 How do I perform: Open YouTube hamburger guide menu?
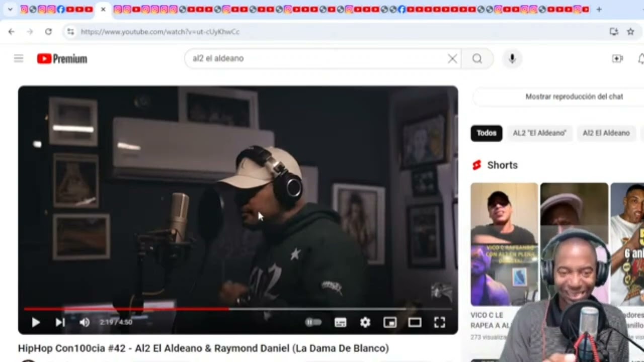(19, 59)
